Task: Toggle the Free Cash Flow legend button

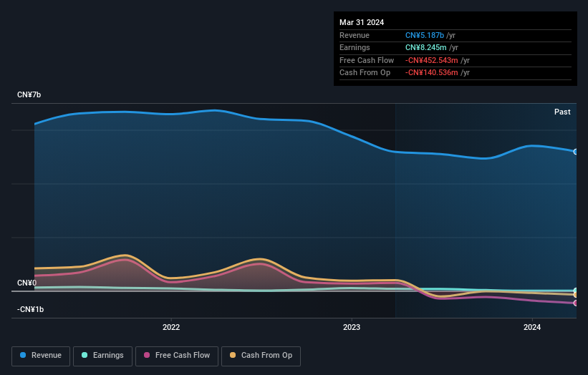Action: pos(177,356)
